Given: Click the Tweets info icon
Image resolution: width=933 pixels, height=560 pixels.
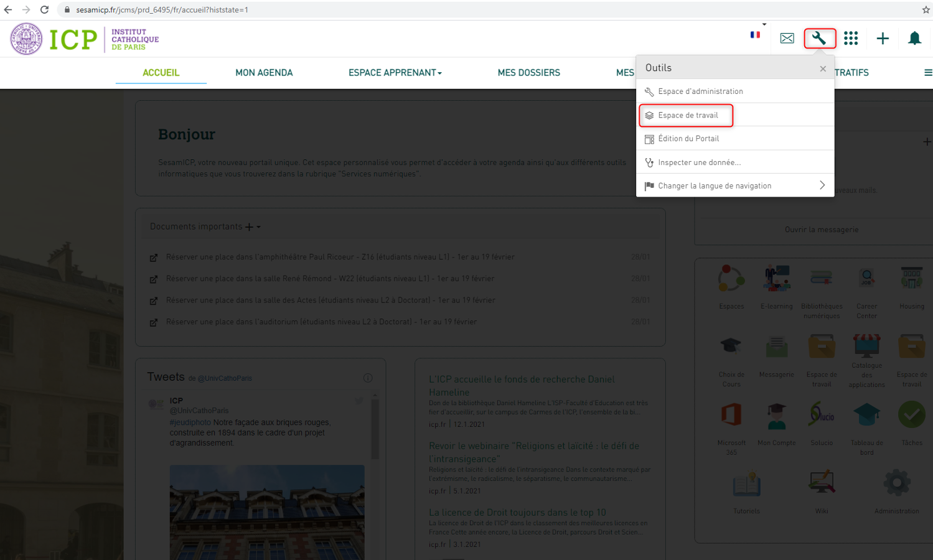Looking at the screenshot, I should [x=368, y=378].
